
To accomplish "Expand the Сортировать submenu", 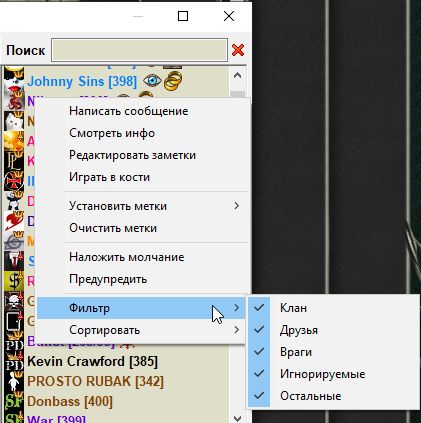I will [x=141, y=330].
